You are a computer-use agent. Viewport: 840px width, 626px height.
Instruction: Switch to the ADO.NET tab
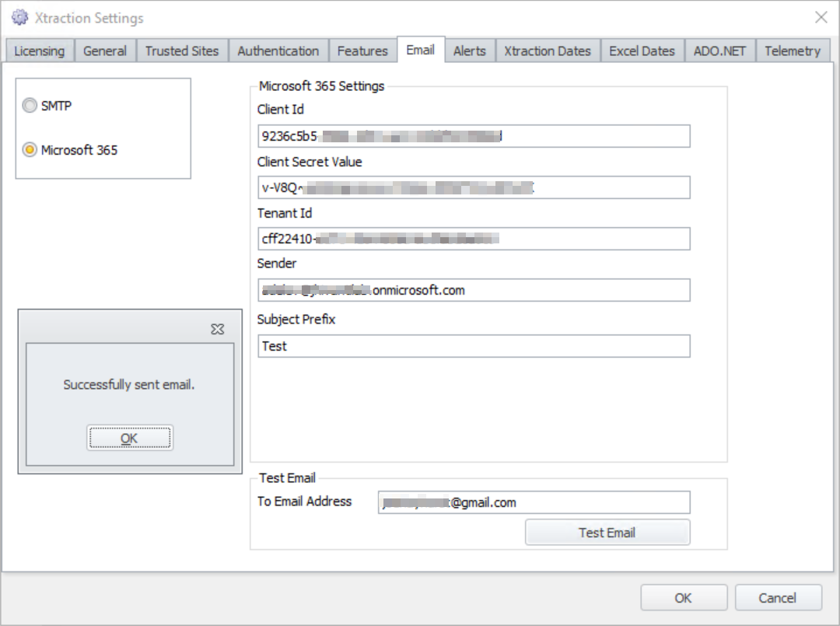(x=719, y=51)
